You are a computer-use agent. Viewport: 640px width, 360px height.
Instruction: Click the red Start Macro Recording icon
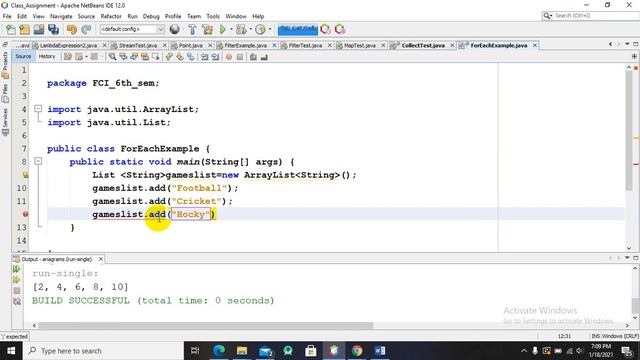(229, 57)
